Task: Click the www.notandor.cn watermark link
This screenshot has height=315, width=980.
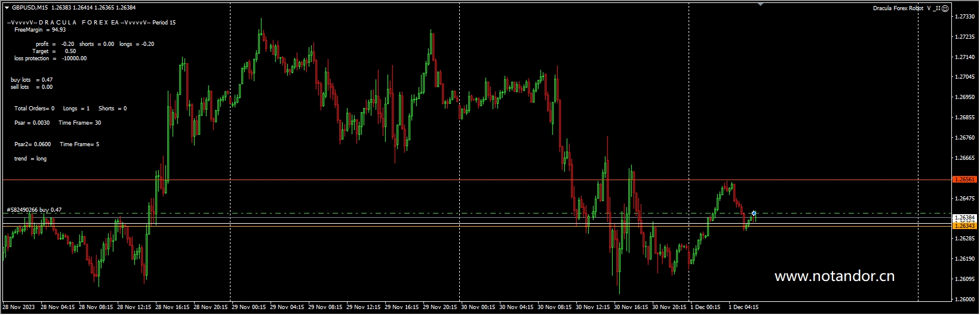Action: coord(834,276)
